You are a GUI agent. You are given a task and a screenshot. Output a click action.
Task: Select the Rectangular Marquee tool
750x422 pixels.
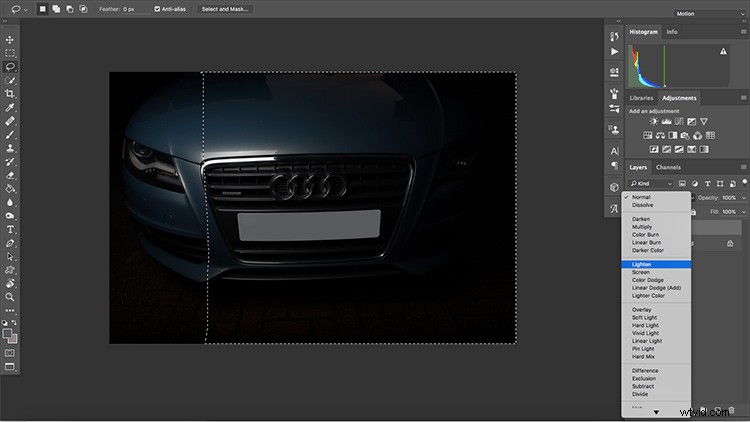point(10,53)
